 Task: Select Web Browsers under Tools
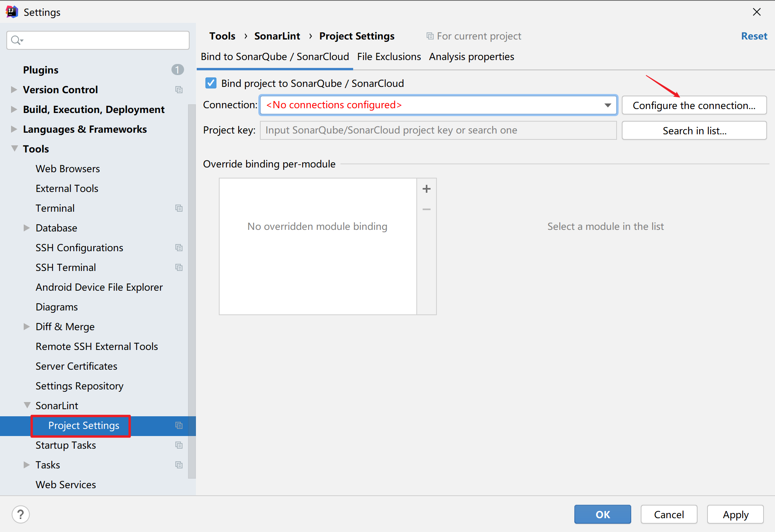[x=68, y=169]
